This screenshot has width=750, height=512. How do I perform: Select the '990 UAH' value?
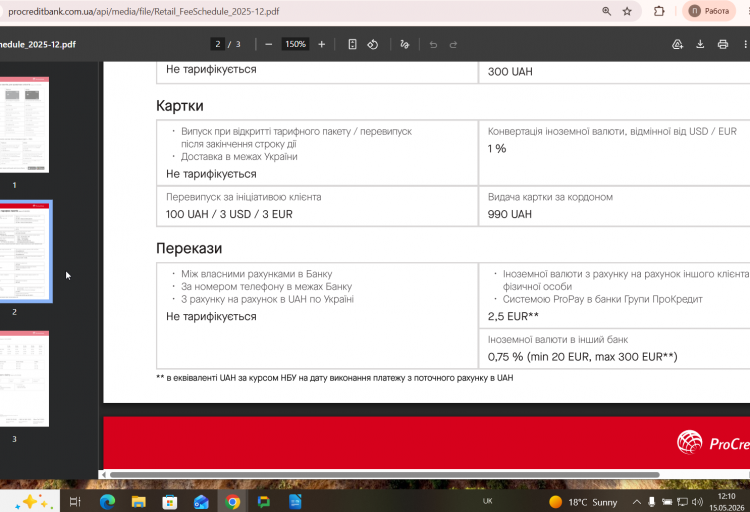[x=509, y=214]
